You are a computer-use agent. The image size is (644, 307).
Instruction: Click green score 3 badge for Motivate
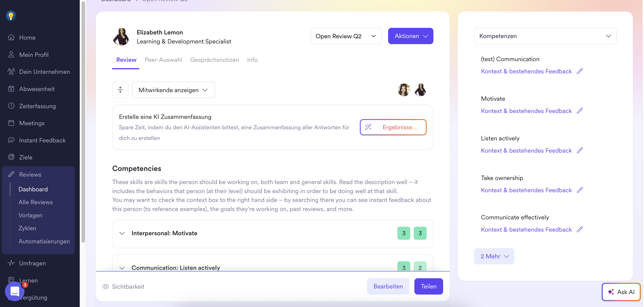coord(404,233)
